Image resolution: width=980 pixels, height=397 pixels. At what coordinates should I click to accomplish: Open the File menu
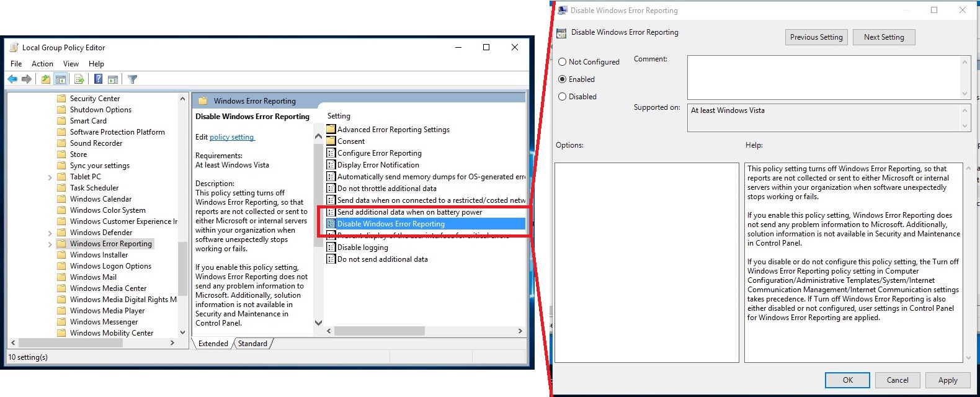point(16,64)
